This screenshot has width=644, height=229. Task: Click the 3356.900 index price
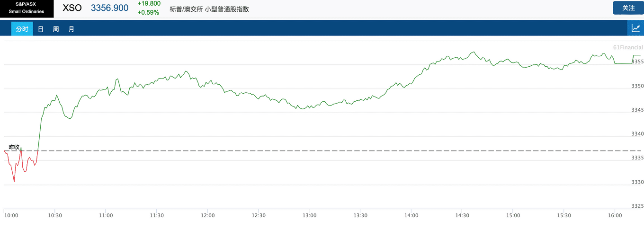tap(109, 8)
